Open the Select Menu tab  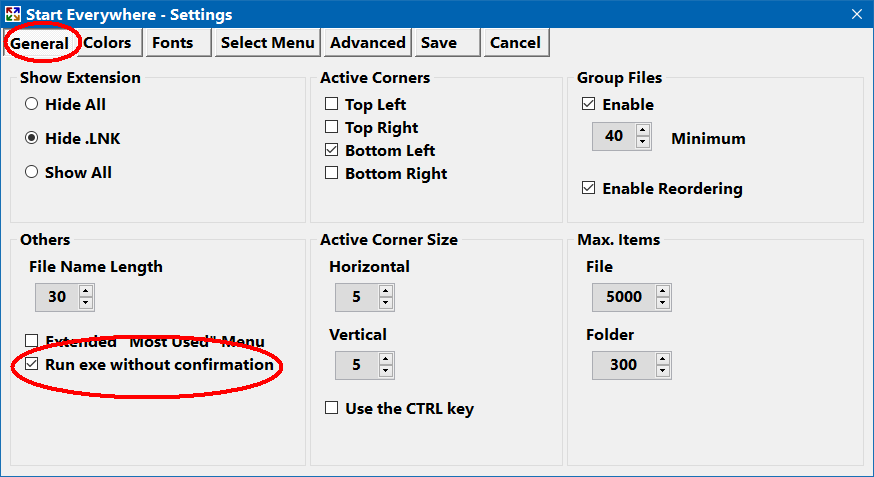tap(267, 42)
